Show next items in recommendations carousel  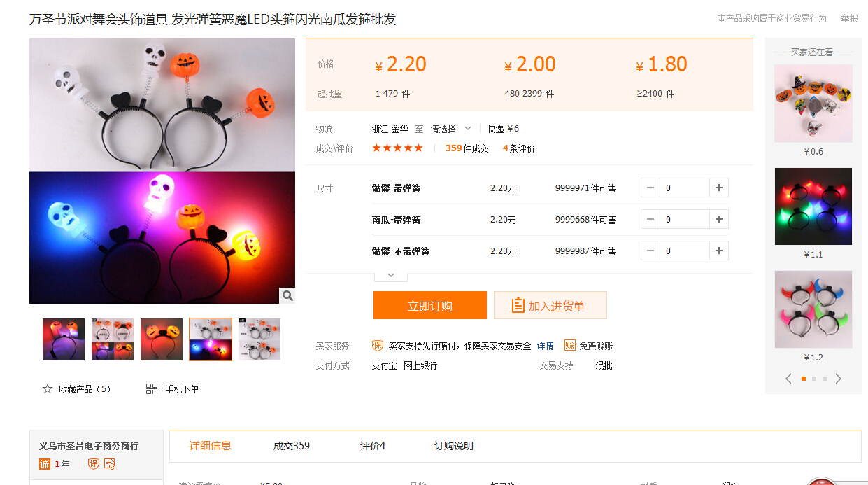(839, 379)
